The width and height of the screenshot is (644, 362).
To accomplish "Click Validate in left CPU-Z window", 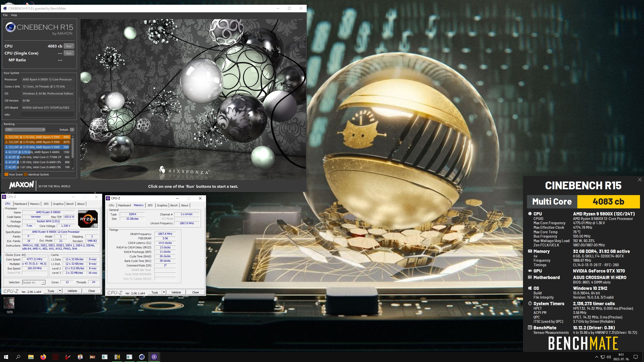I will 72,291.
